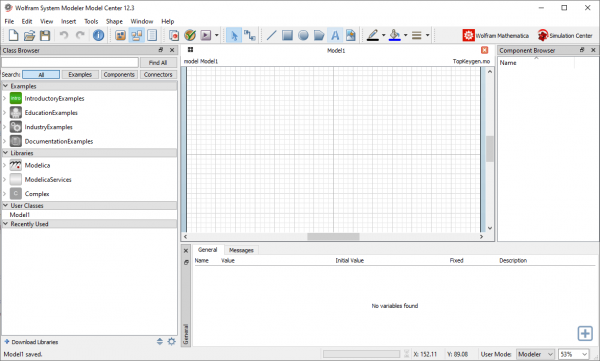Open Class Browser settings gear icon
This screenshot has width=600, height=361.
pos(171,341)
